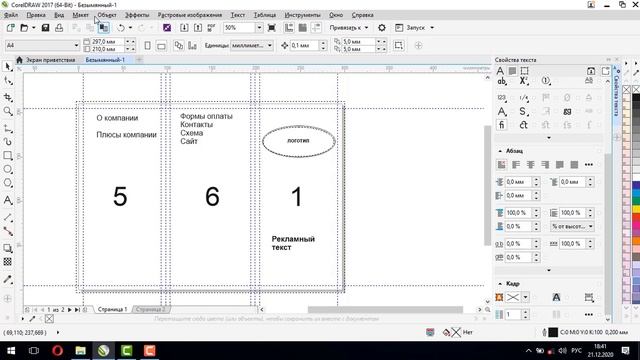
Task: Set paragraph alignment to left
Action: point(516,164)
